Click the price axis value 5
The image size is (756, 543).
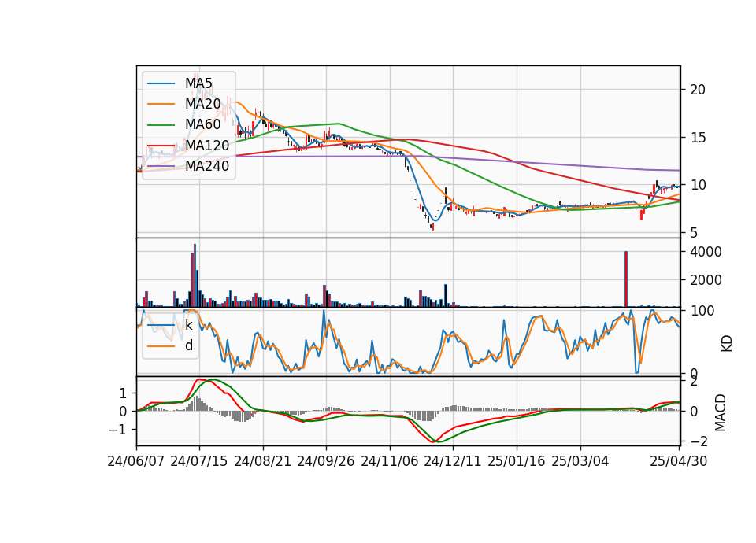694,233
